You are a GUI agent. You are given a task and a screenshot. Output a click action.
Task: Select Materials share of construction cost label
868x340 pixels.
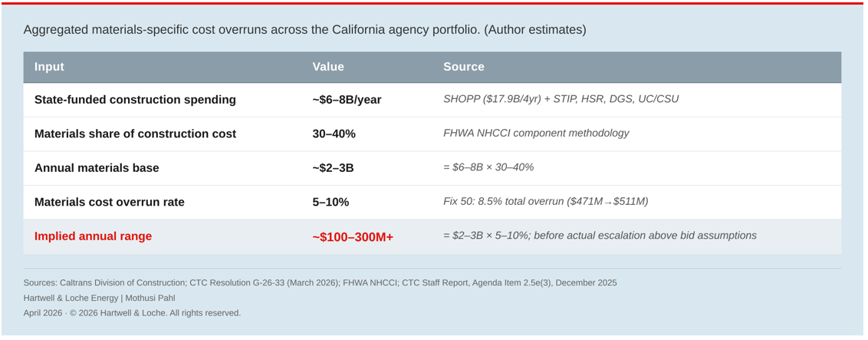pos(135,134)
